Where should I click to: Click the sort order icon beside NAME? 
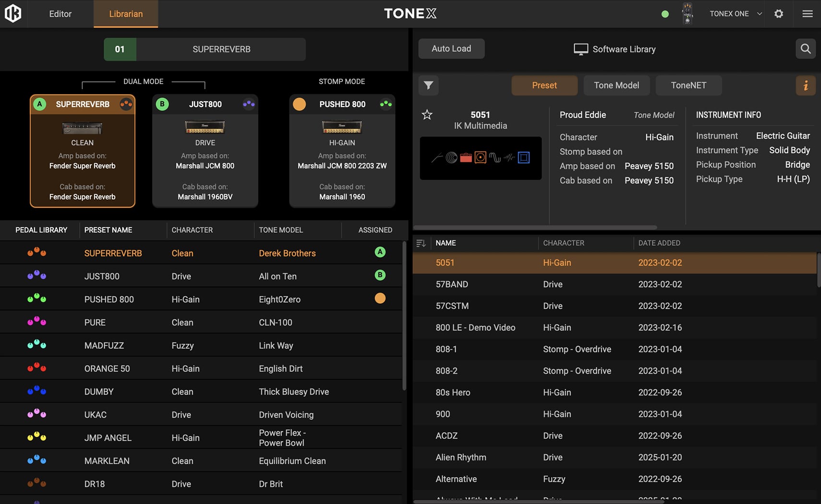coord(421,243)
